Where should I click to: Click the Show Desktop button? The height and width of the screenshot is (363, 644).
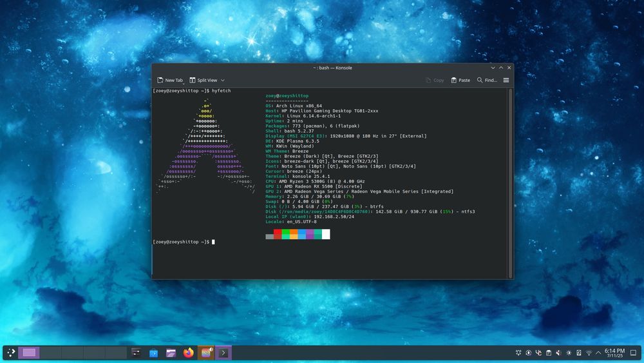(633, 353)
